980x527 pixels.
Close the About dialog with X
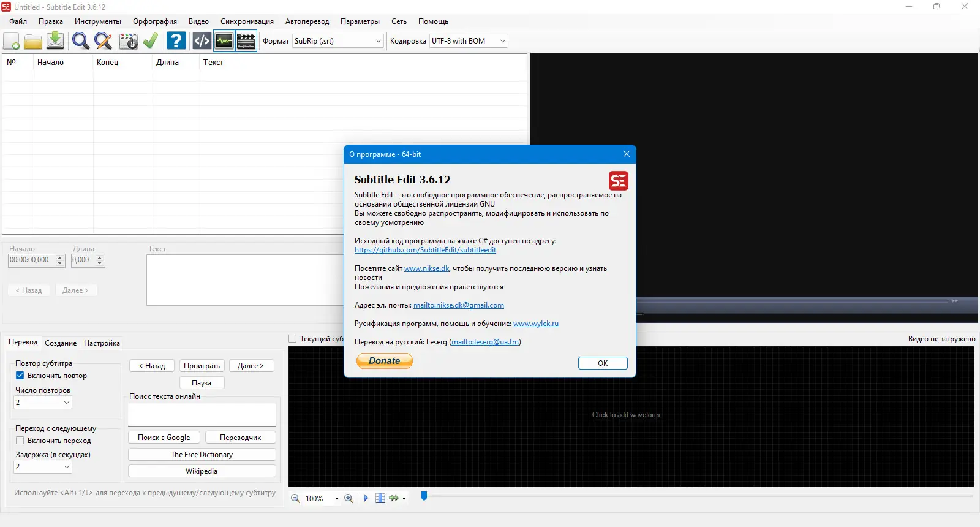(626, 154)
